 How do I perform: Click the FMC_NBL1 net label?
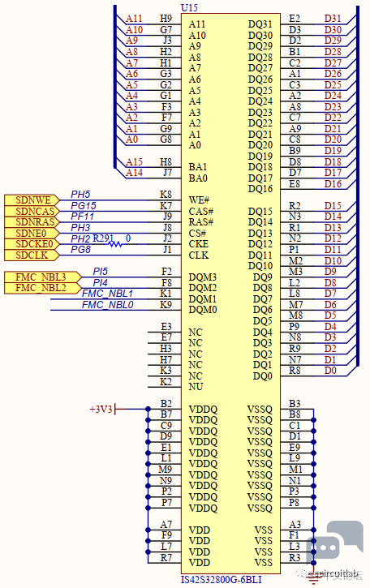click(x=107, y=294)
